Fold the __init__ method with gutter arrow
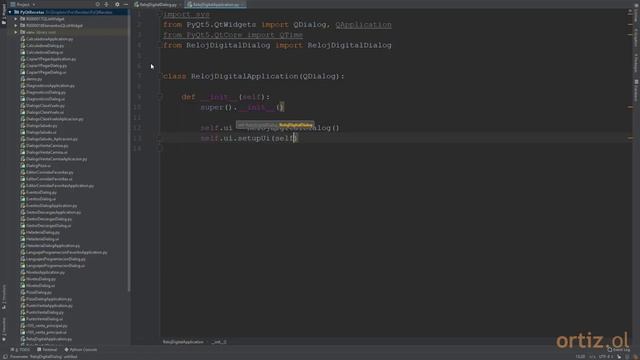 click(x=160, y=97)
